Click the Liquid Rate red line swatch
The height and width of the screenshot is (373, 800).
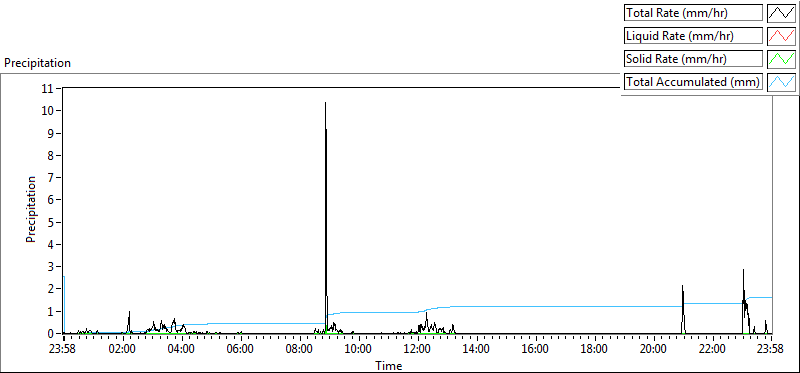pyautogui.click(x=782, y=36)
